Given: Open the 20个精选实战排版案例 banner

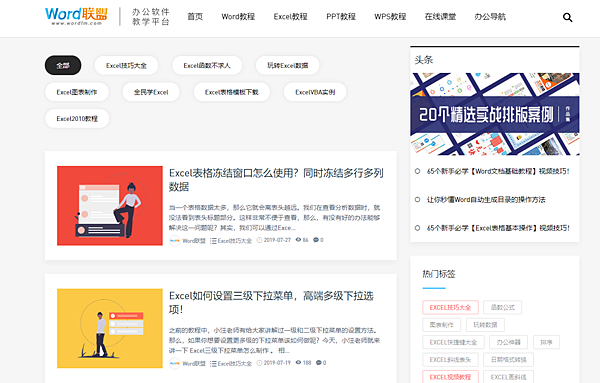Looking at the screenshot, I should [x=495, y=114].
